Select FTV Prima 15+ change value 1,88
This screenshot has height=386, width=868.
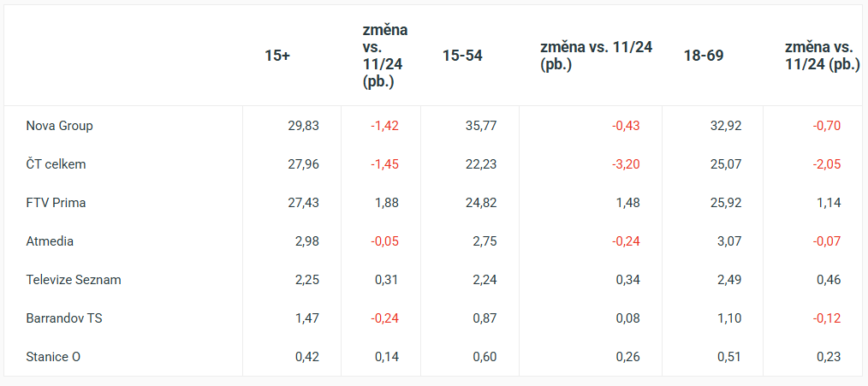[x=387, y=203]
